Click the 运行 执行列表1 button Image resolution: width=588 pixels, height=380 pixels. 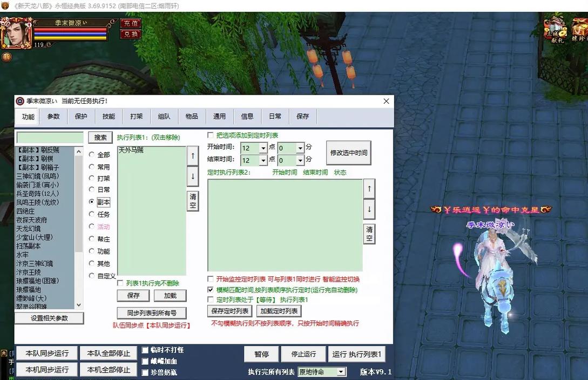356,354
